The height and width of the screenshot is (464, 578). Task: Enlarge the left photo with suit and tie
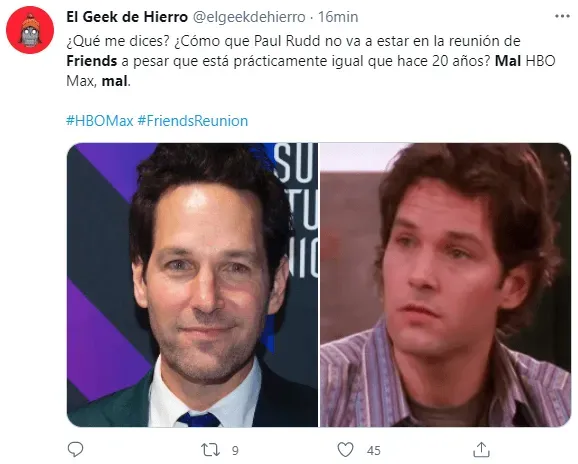[192, 285]
